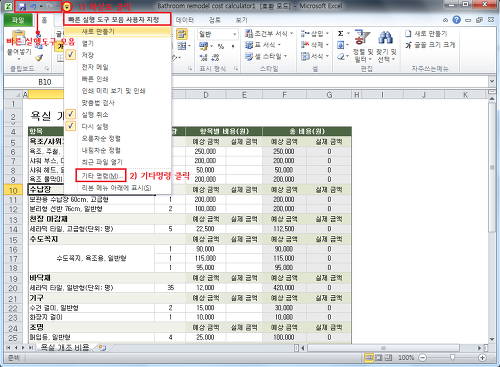
Task: Open 삽입 (Insert) cells dropdown
Action: 315,33
